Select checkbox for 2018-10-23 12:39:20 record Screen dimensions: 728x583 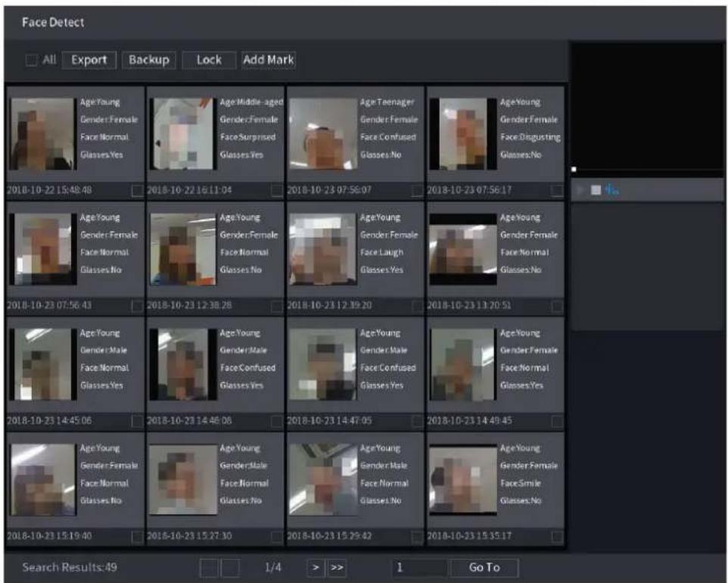click(x=417, y=306)
